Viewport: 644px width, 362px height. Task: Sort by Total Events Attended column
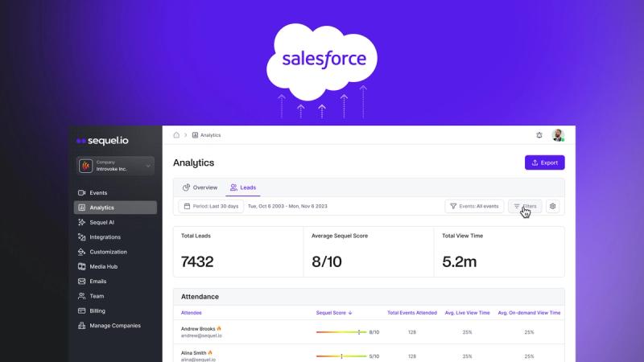point(412,313)
